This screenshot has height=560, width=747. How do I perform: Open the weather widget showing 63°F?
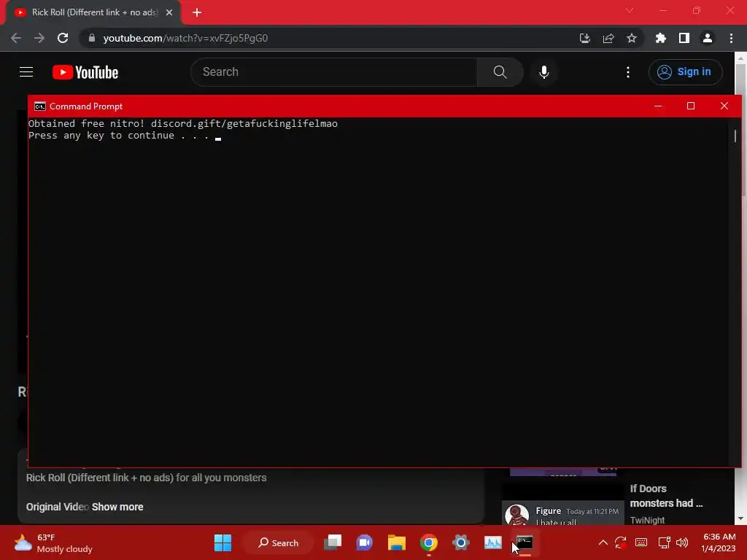pyautogui.click(x=53, y=542)
